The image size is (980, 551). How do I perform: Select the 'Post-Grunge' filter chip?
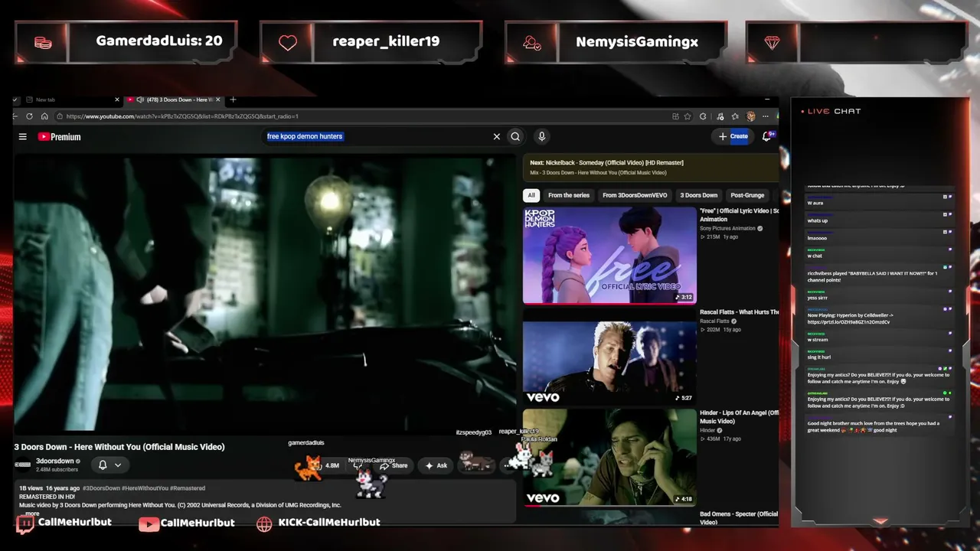coord(747,195)
